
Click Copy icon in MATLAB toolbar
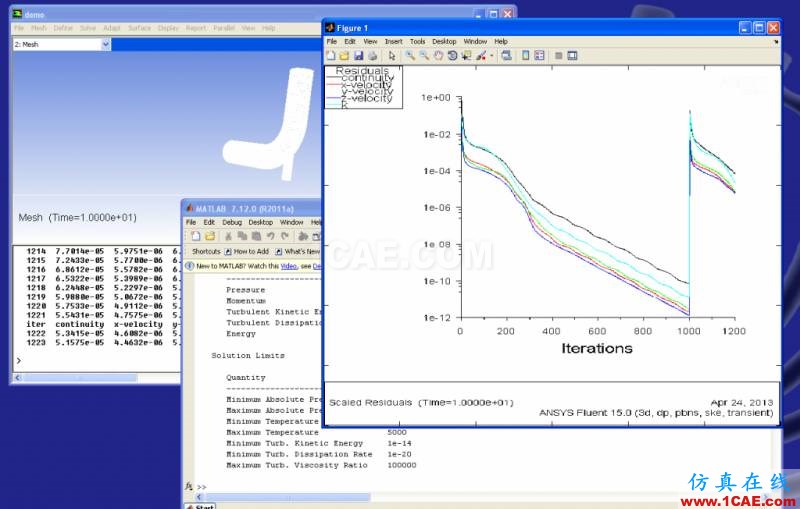242,236
